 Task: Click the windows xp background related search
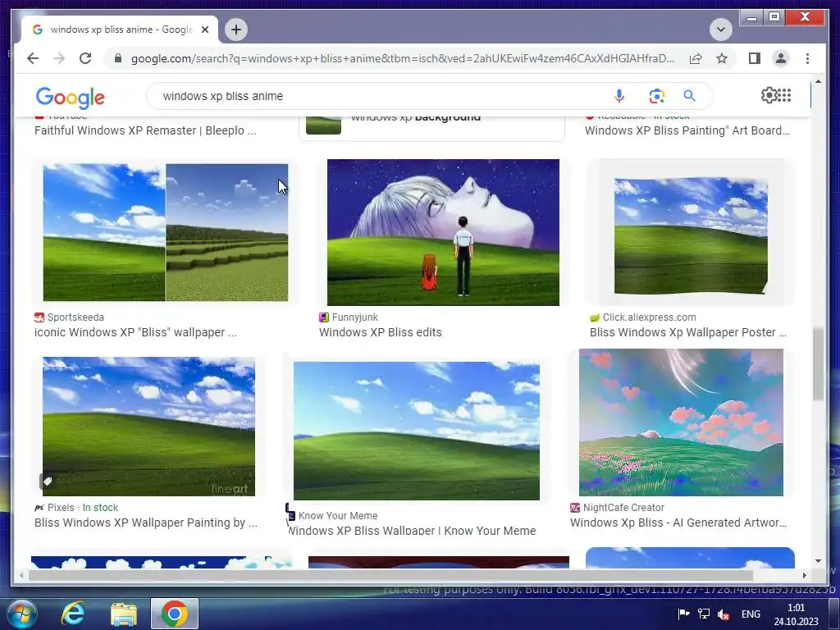[x=431, y=126]
